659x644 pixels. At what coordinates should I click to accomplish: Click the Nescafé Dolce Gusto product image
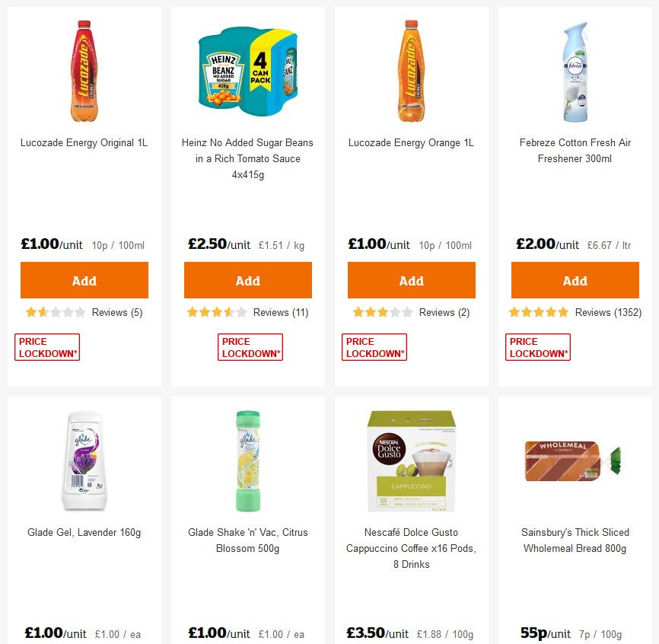[x=411, y=461]
